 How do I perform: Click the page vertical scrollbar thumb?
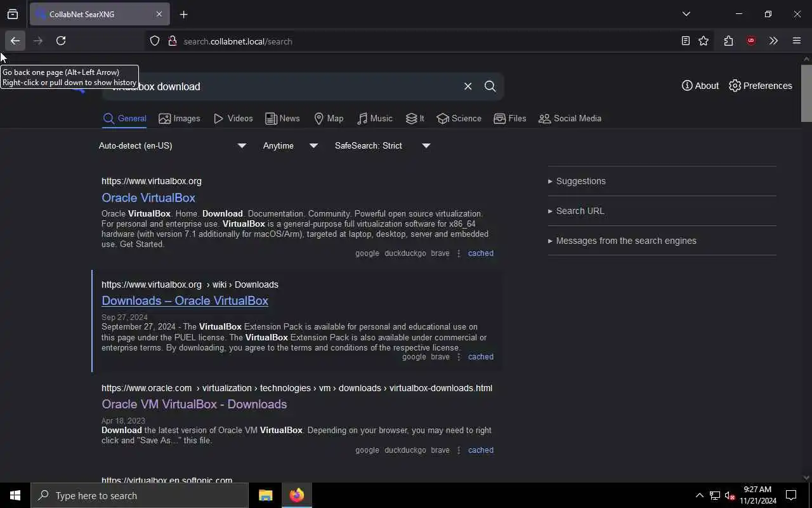806,93
